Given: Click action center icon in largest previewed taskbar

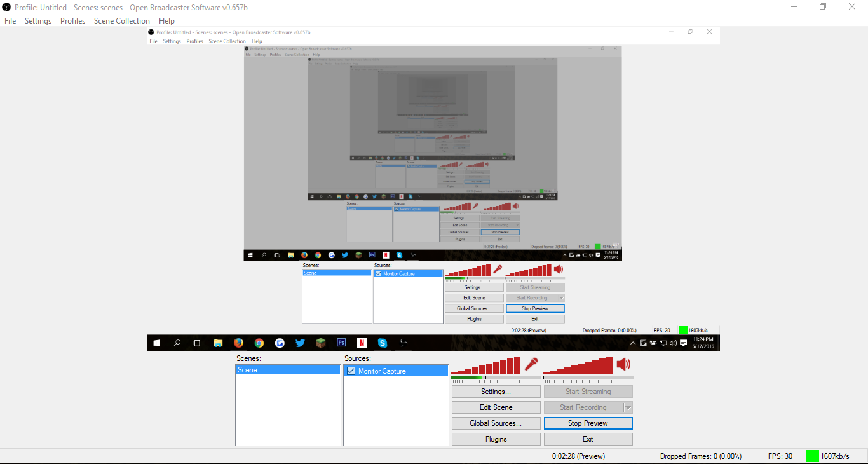Looking at the screenshot, I should click(683, 343).
